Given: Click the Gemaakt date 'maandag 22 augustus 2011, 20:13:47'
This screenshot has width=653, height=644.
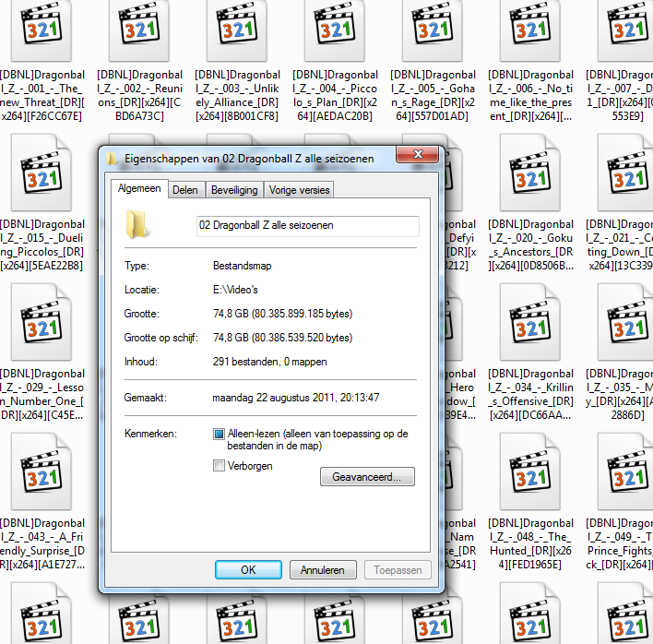Looking at the screenshot, I should point(296,398).
